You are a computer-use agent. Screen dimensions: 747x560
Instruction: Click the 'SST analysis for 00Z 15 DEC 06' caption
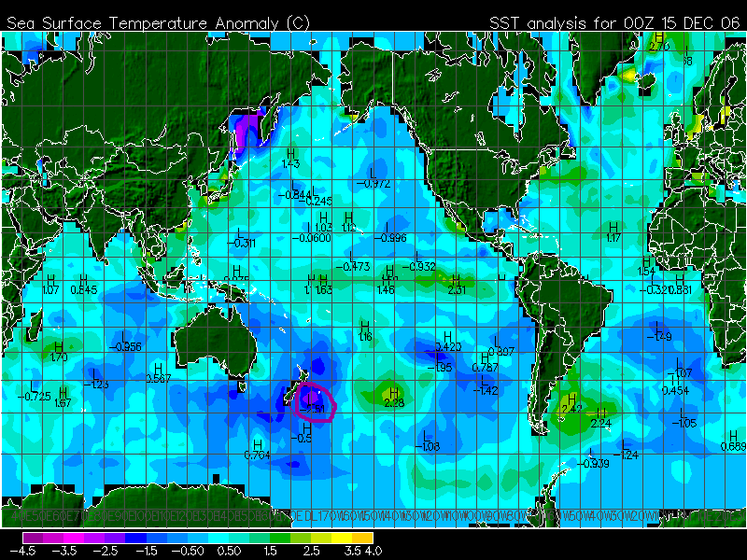click(x=614, y=22)
